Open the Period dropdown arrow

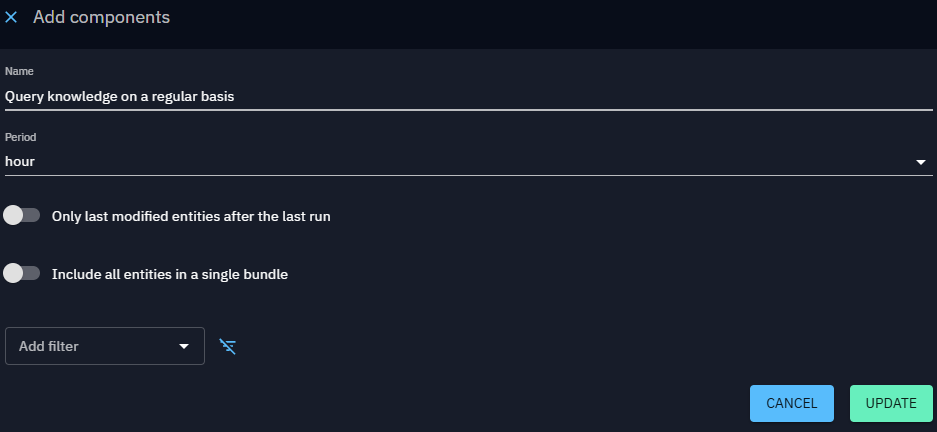tap(920, 162)
